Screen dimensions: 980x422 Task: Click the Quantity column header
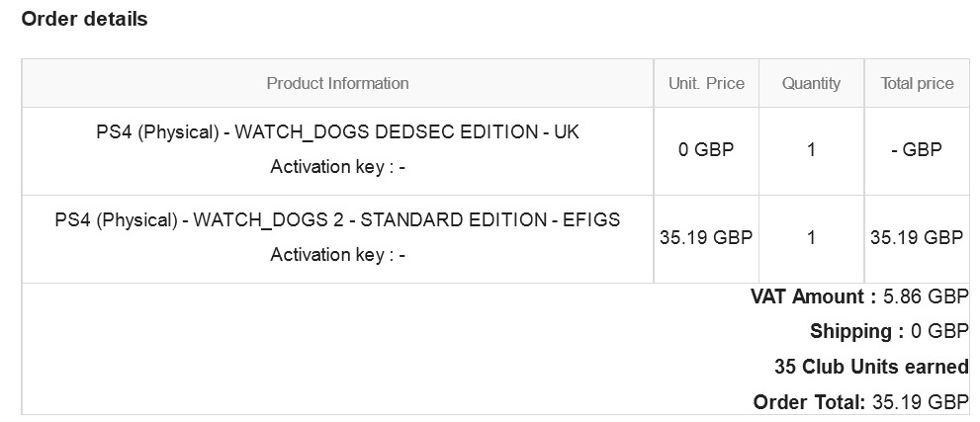[811, 83]
